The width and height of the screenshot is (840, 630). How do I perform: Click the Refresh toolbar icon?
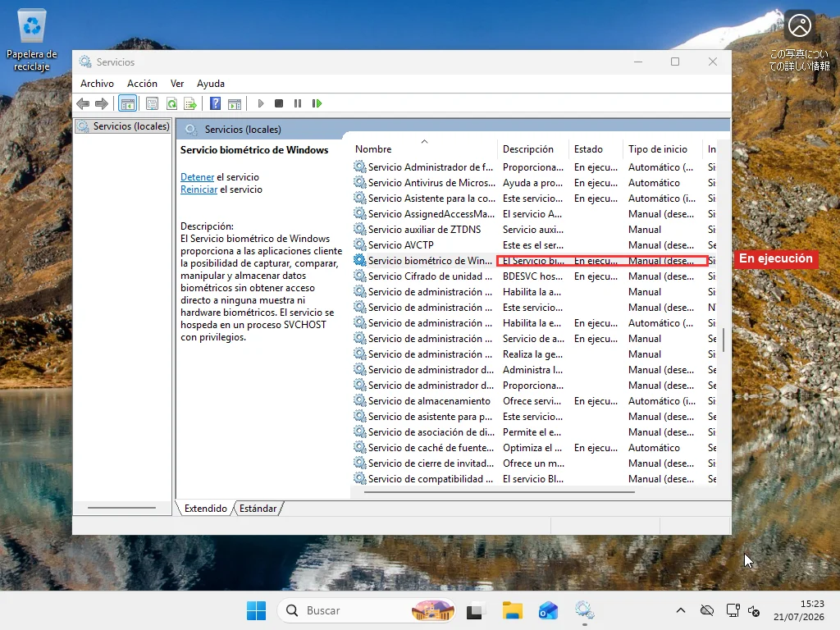tap(171, 103)
